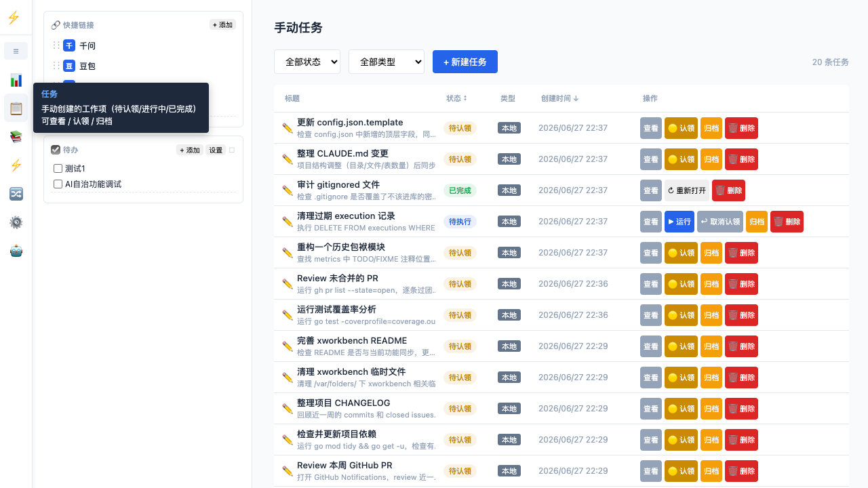This screenshot has width=868, height=488.
Task: Check the AI自治功能调试 todo checkbox
Action: tap(58, 184)
